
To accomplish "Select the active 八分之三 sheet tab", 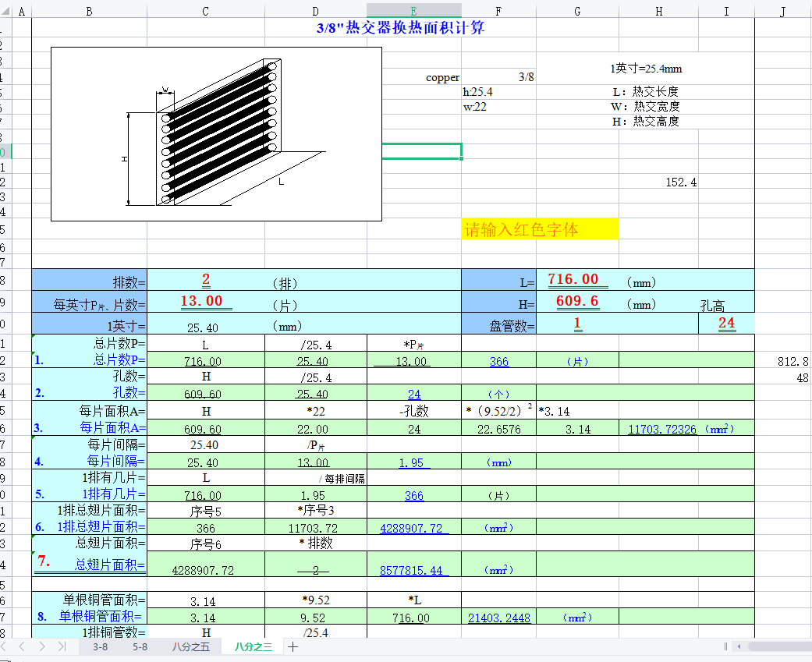I will tap(254, 646).
